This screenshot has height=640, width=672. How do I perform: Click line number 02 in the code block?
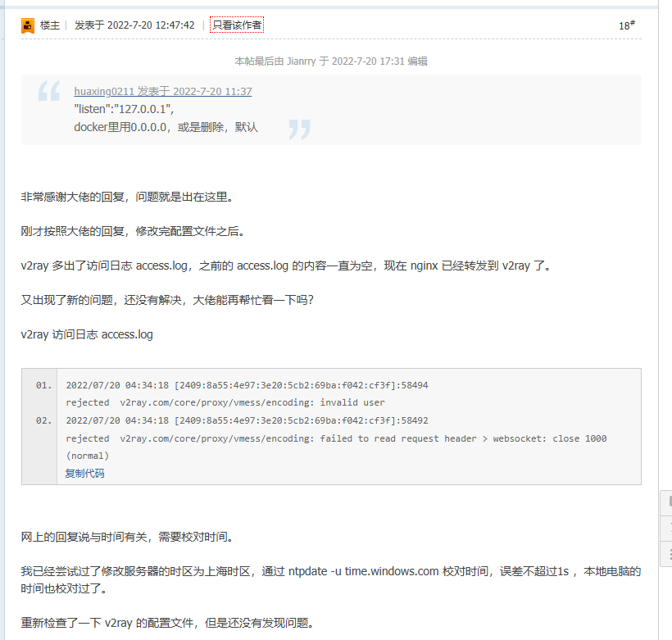click(x=43, y=421)
